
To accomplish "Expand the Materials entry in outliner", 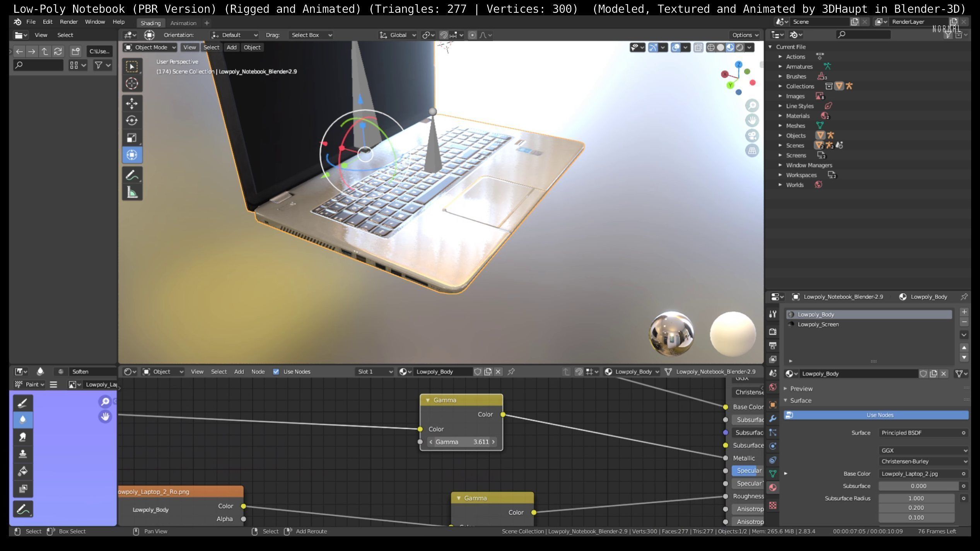I will coord(780,116).
